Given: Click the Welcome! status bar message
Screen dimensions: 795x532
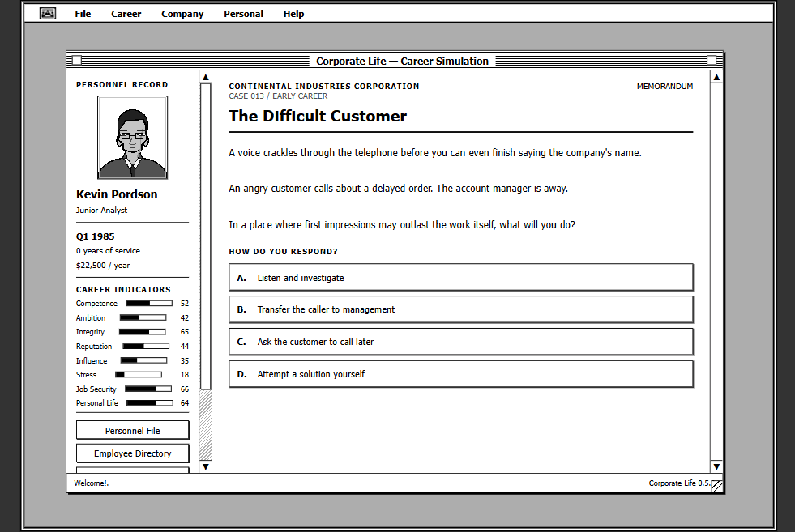Looking at the screenshot, I should 92,483.
